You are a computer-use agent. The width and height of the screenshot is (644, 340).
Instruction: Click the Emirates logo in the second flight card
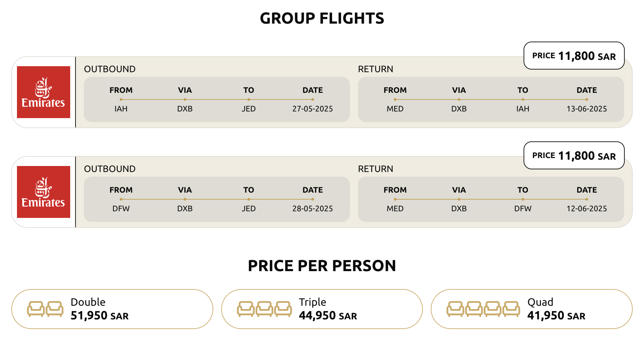pyautogui.click(x=44, y=192)
